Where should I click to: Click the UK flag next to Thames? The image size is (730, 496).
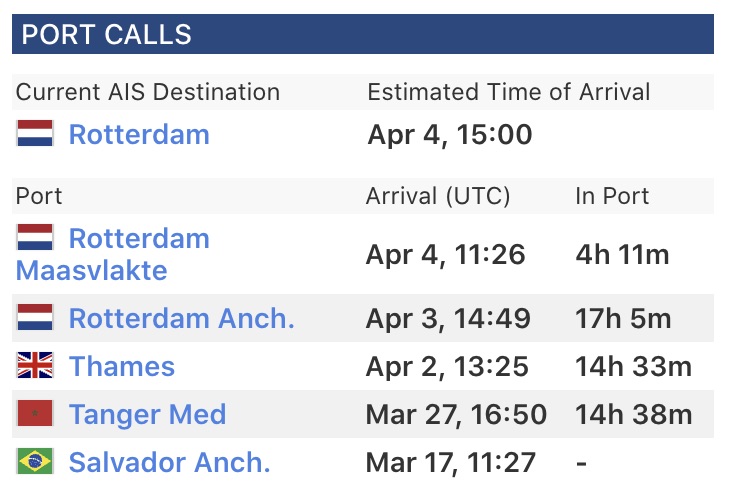coord(35,366)
